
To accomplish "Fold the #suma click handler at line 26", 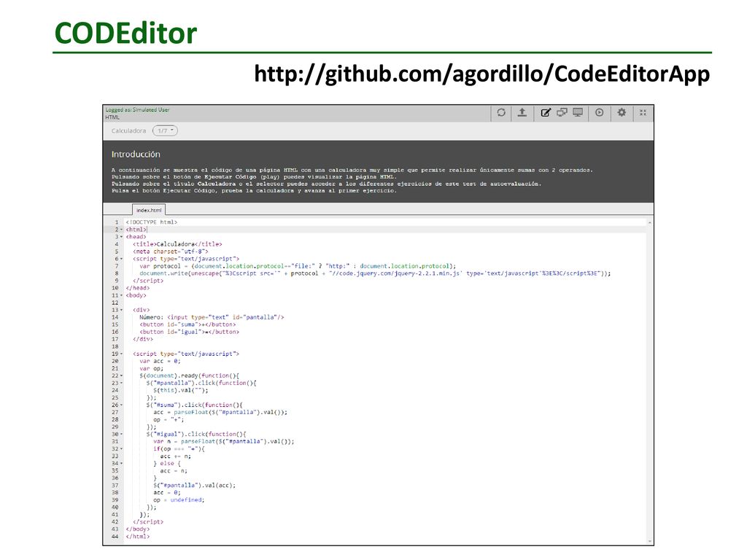I will [x=122, y=405].
